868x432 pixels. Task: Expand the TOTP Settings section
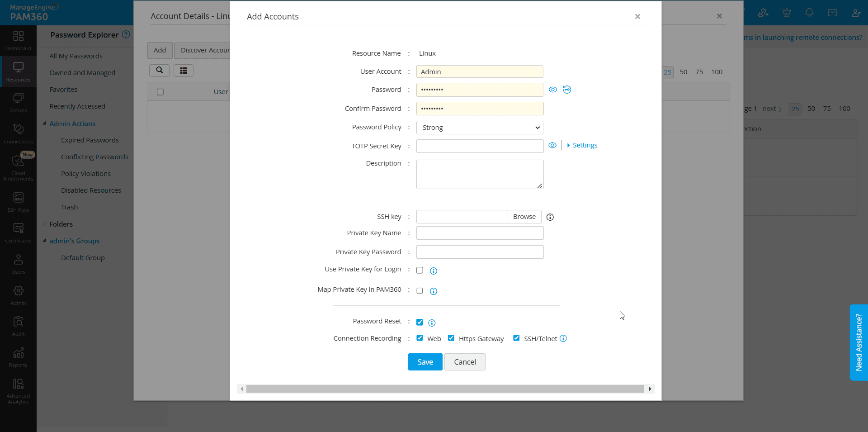click(x=582, y=145)
